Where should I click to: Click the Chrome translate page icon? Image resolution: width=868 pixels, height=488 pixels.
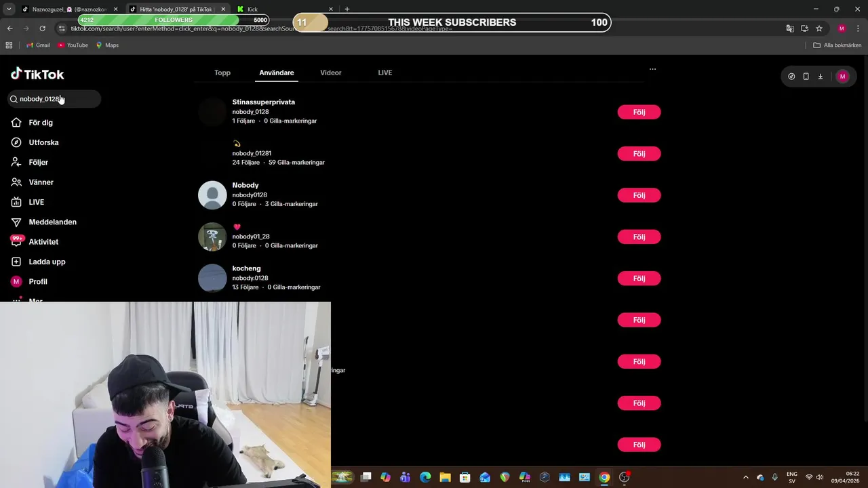click(790, 28)
